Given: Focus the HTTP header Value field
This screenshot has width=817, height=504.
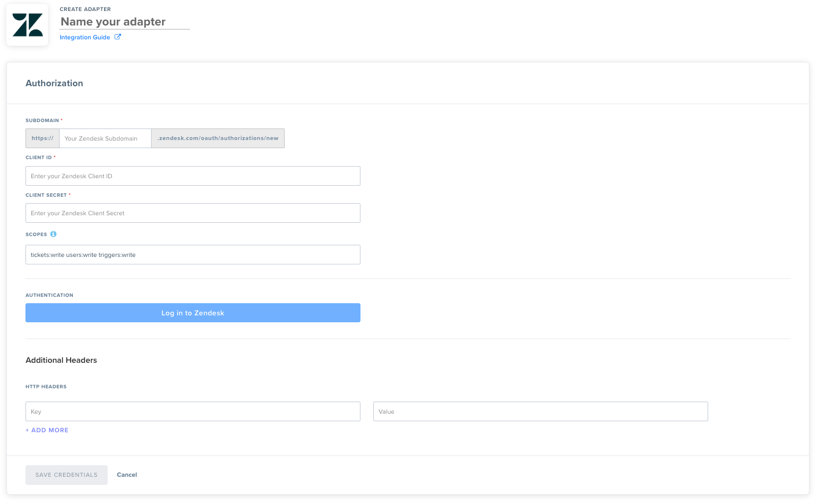Looking at the screenshot, I should [540, 411].
